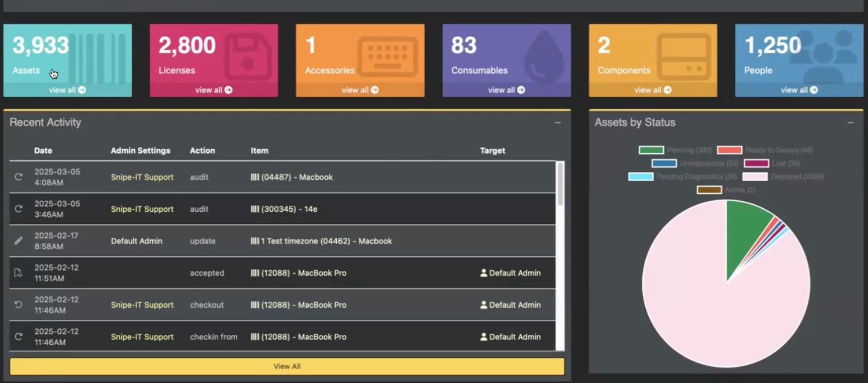Sort by Action column header
Image resolution: width=868 pixels, height=383 pixels.
[x=203, y=150]
